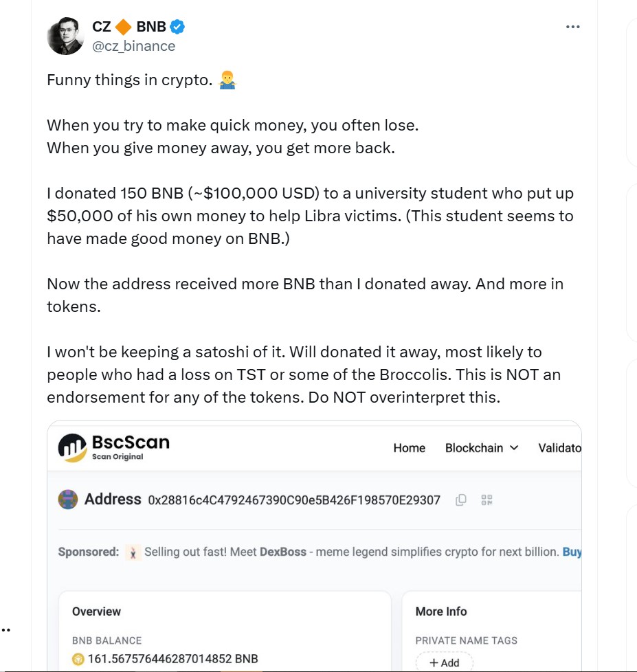Click the wallet address hash text

click(x=294, y=500)
